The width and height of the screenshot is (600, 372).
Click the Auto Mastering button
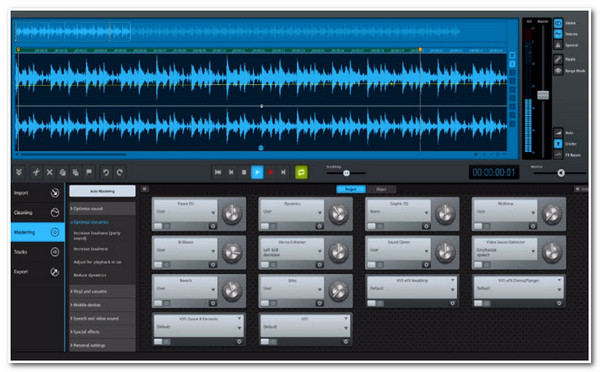(x=102, y=191)
